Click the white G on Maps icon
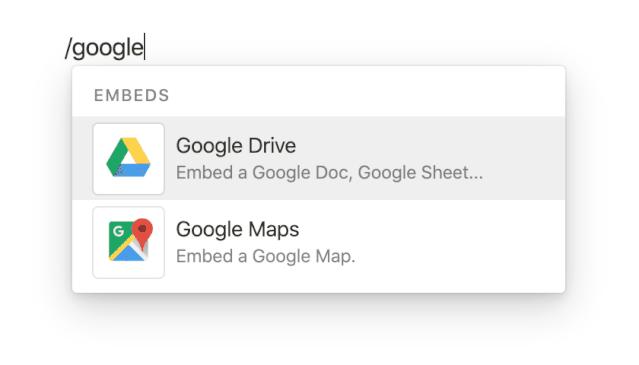This screenshot has width=639, height=365. point(119,231)
